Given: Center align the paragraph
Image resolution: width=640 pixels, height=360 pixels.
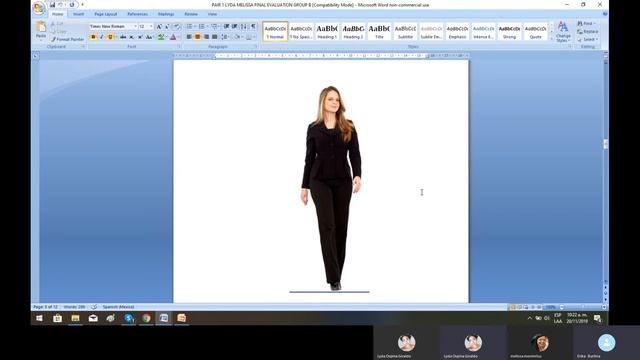Looking at the screenshot, I should coord(198,37).
